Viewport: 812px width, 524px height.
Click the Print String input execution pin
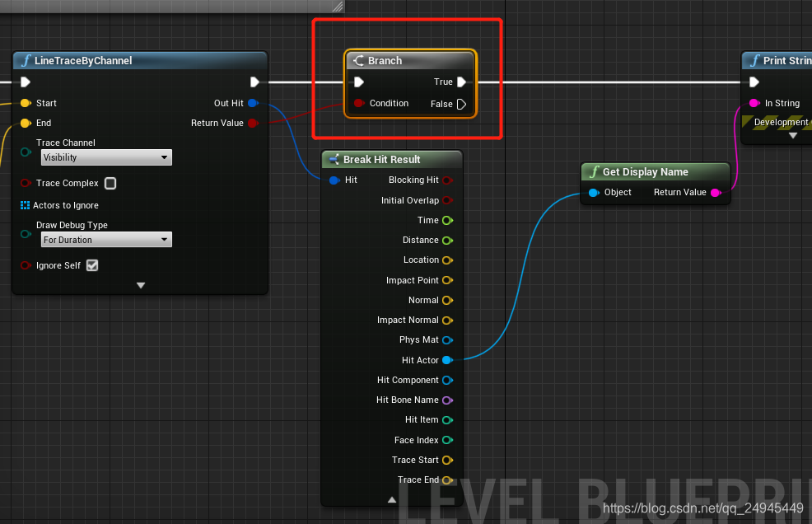[754, 82]
